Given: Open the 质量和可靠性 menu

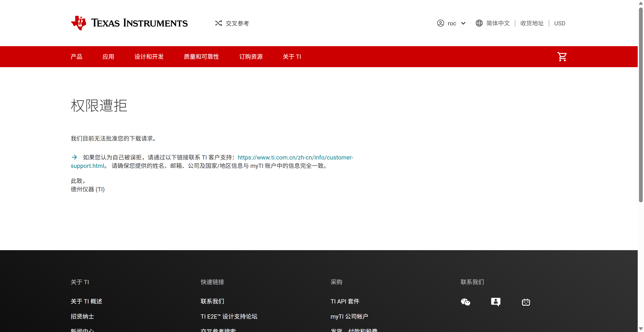Looking at the screenshot, I should pos(201,56).
